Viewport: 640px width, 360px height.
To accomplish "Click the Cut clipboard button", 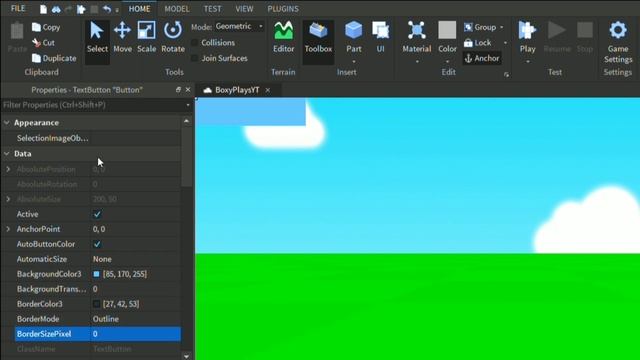I will coord(43,42).
